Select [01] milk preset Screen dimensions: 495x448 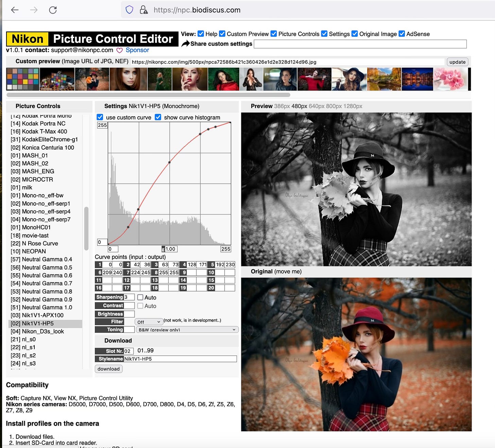point(21,188)
